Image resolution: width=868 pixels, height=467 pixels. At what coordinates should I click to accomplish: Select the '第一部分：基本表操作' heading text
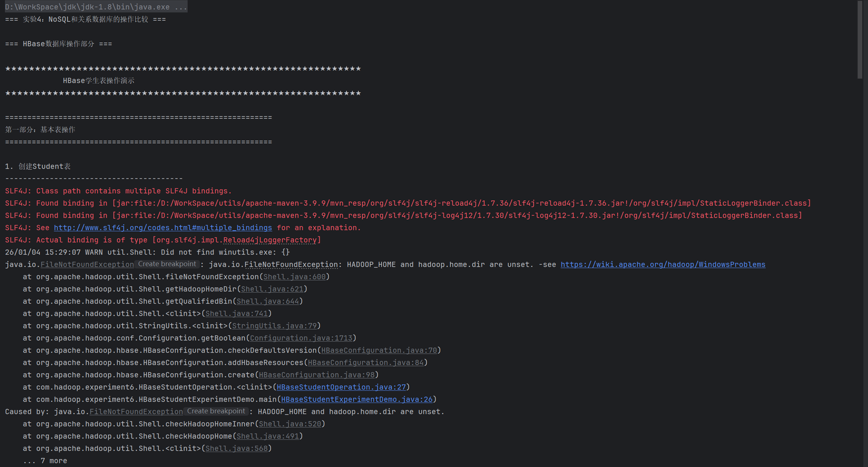click(x=40, y=130)
